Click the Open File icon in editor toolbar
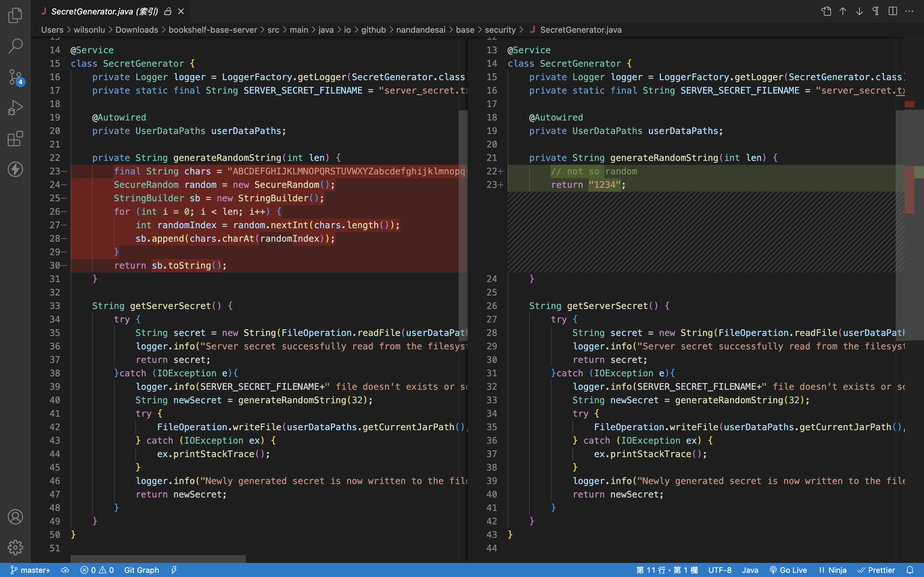The height and width of the screenshot is (577, 924). 826,12
